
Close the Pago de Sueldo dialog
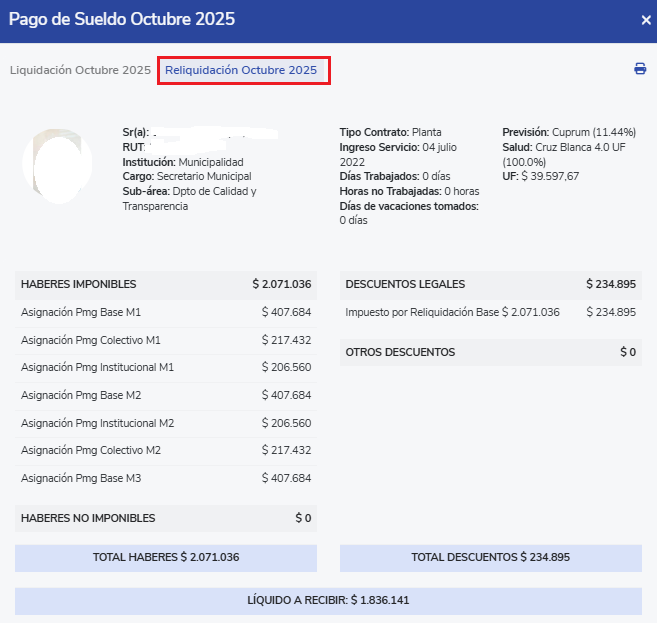pos(645,19)
